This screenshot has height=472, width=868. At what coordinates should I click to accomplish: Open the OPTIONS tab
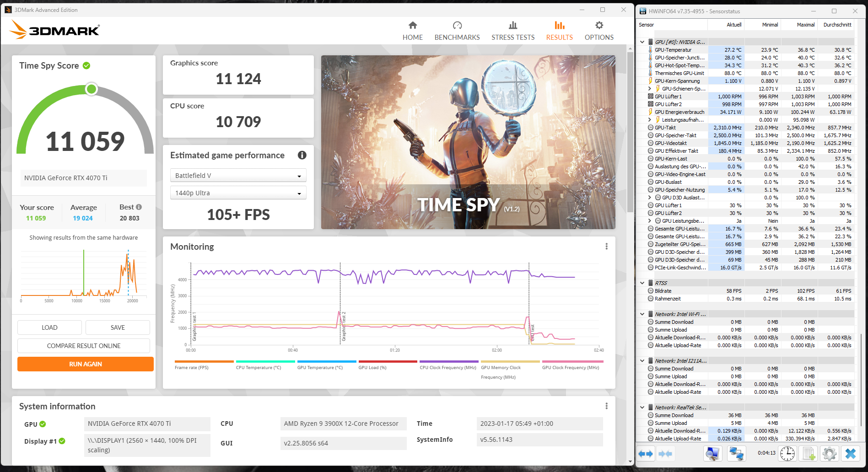599,31
